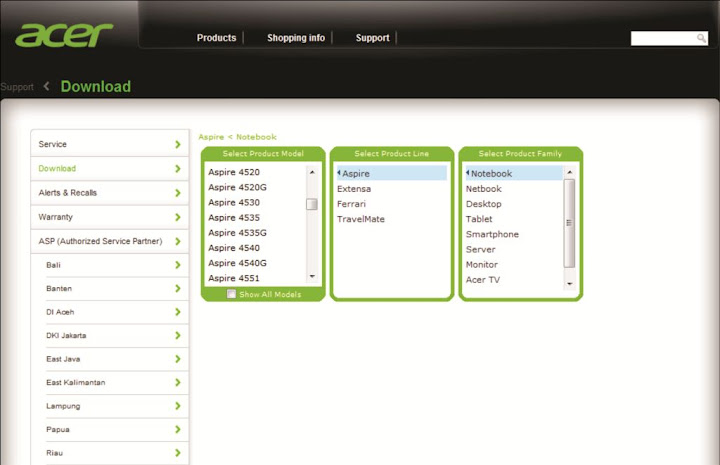Select TravelMate product line
Image resolution: width=720 pixels, height=465 pixels.
coord(361,219)
